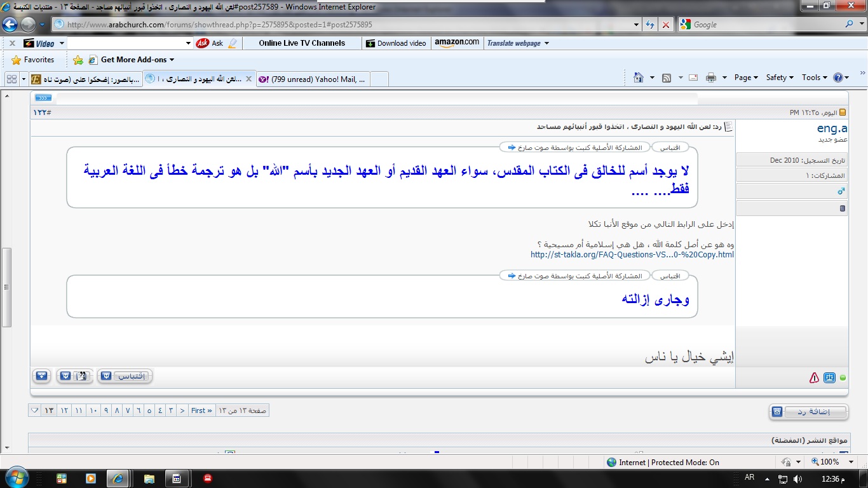868x488 pixels.
Task: Click the green online status dot
Action: pyautogui.click(x=843, y=377)
